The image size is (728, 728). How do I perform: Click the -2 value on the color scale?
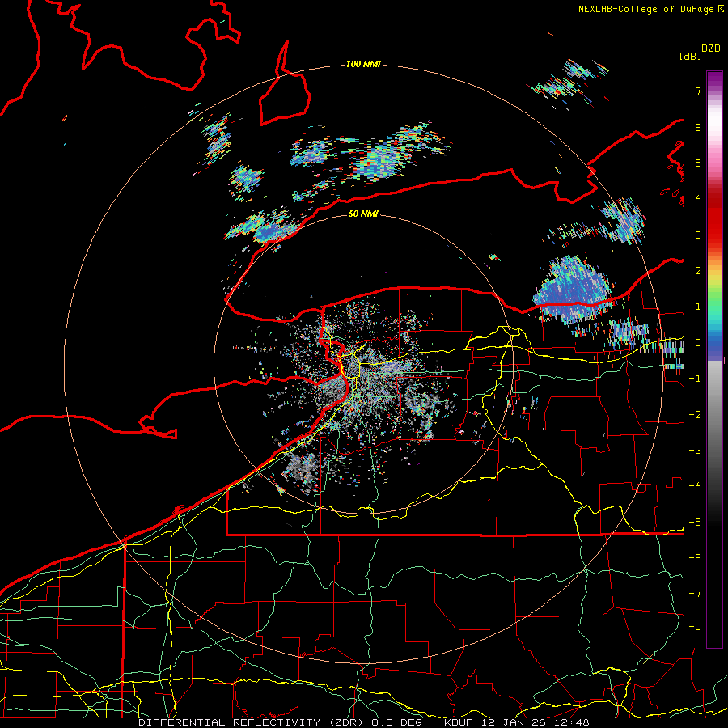[695, 415]
